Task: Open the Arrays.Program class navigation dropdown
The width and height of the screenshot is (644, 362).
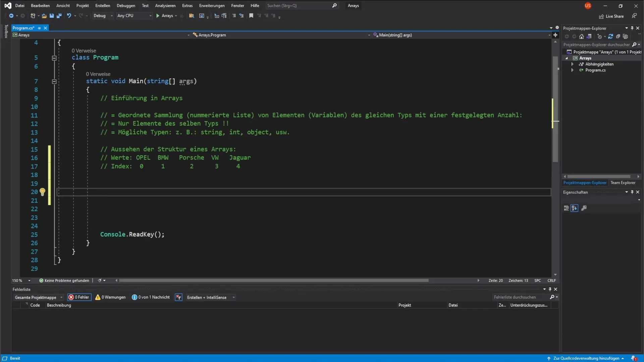Action: pyautogui.click(x=281, y=35)
